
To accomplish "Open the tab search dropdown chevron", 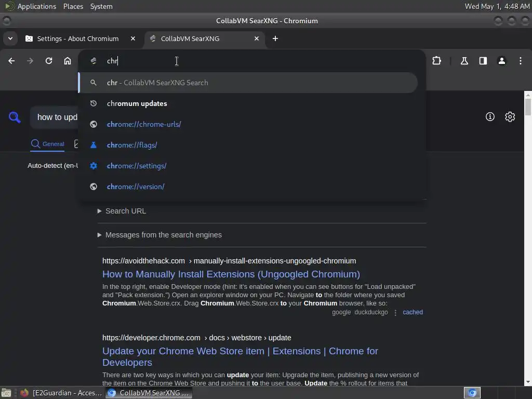I will tap(10, 38).
